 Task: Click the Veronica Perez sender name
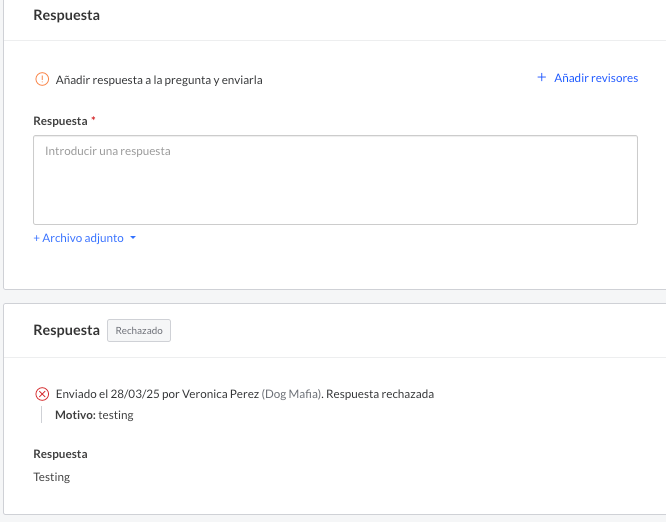coord(219,394)
